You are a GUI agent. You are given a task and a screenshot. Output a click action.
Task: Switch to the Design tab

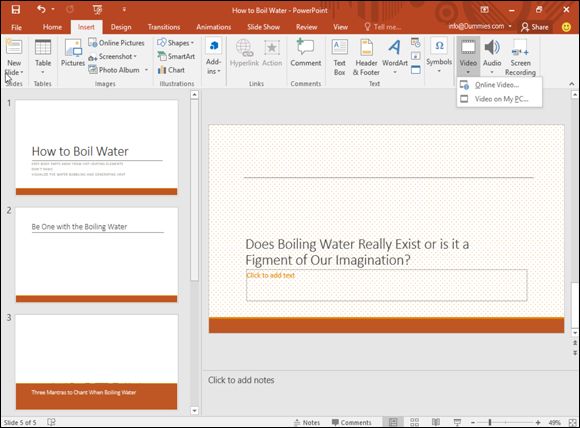click(121, 27)
